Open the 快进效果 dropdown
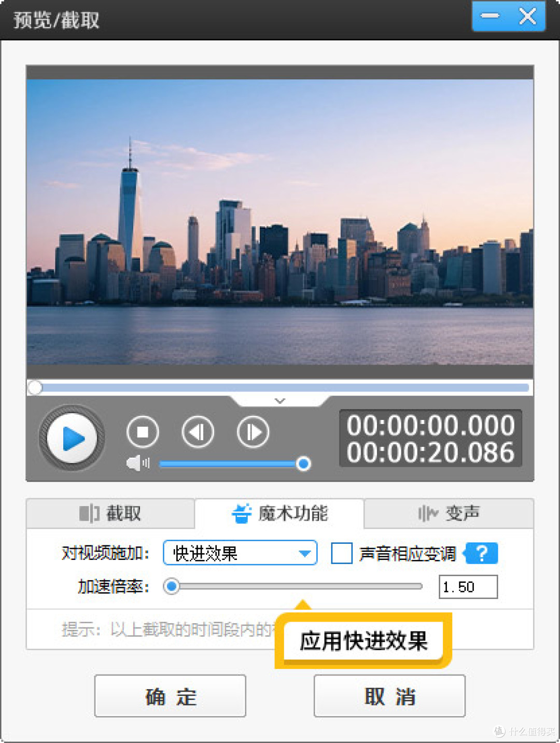 (240, 553)
